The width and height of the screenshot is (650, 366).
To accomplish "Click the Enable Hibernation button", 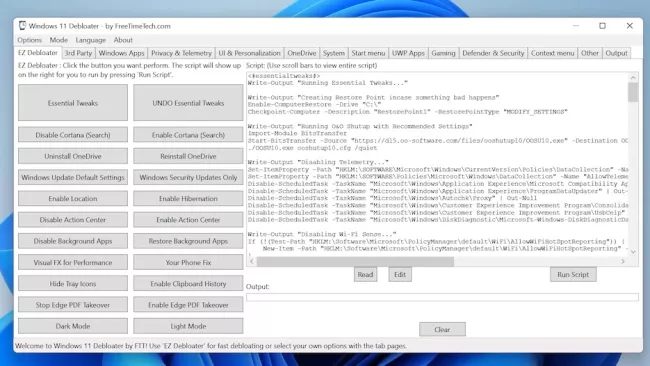I will (188, 199).
